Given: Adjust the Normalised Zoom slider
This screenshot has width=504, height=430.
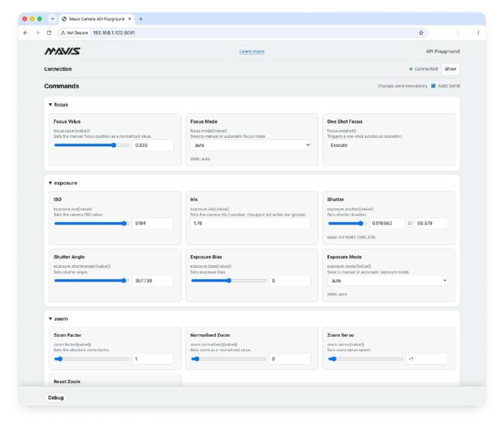Looking at the screenshot, I should [229, 358].
